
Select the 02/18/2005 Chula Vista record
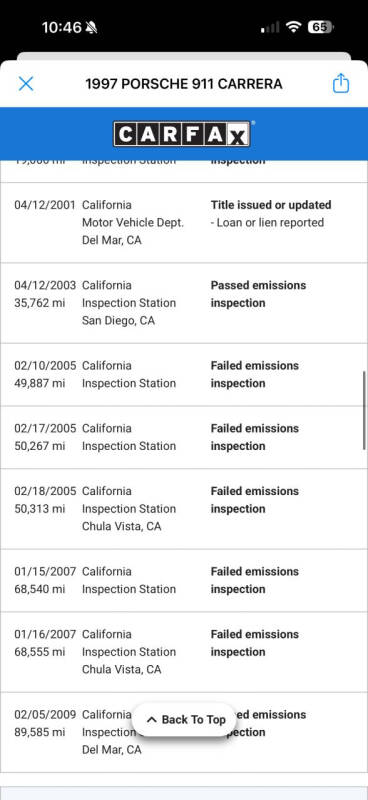[184, 509]
